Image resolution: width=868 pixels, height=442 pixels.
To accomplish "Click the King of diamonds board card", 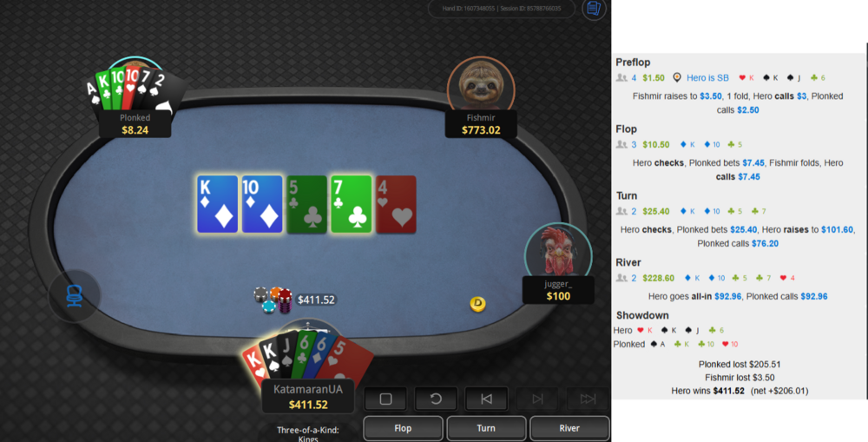I will [218, 204].
